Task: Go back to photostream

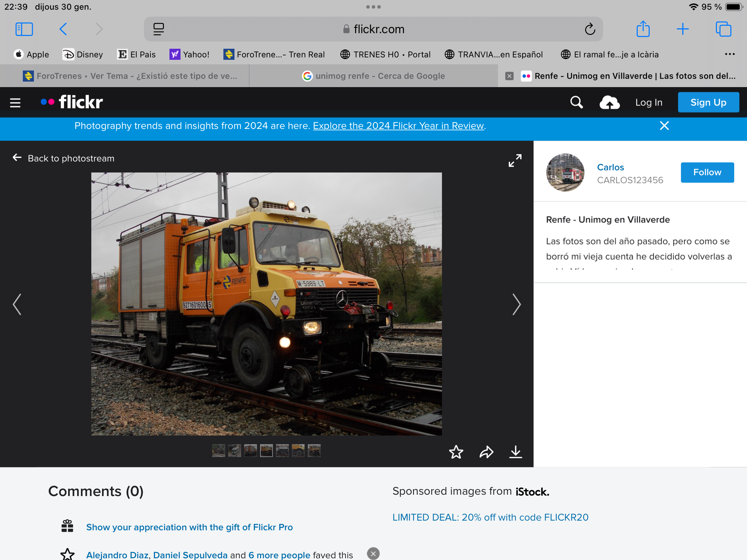Action: [x=64, y=158]
